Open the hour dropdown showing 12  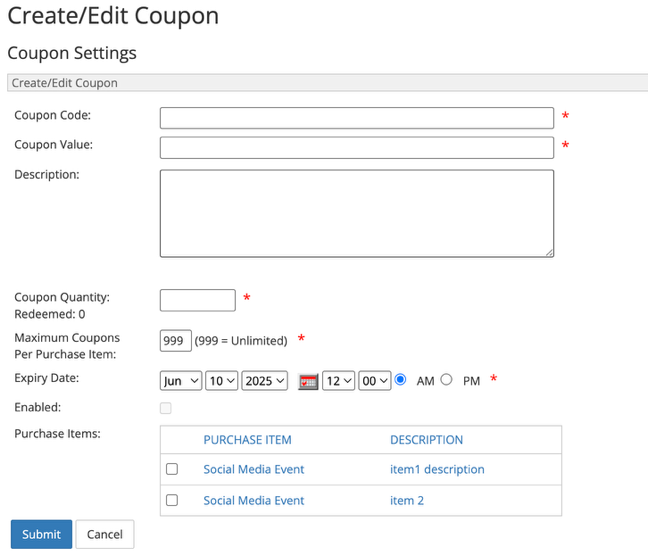pos(338,381)
